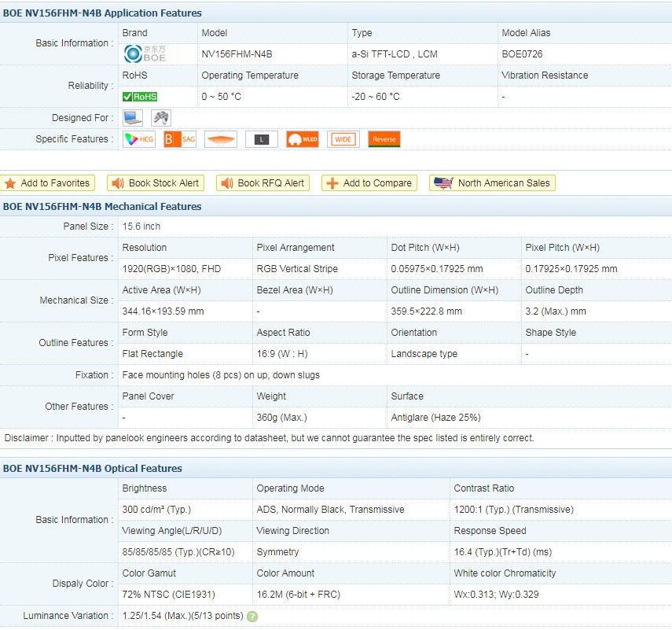
Task: Click the dark L landscape feature icon
Action: tap(262, 139)
